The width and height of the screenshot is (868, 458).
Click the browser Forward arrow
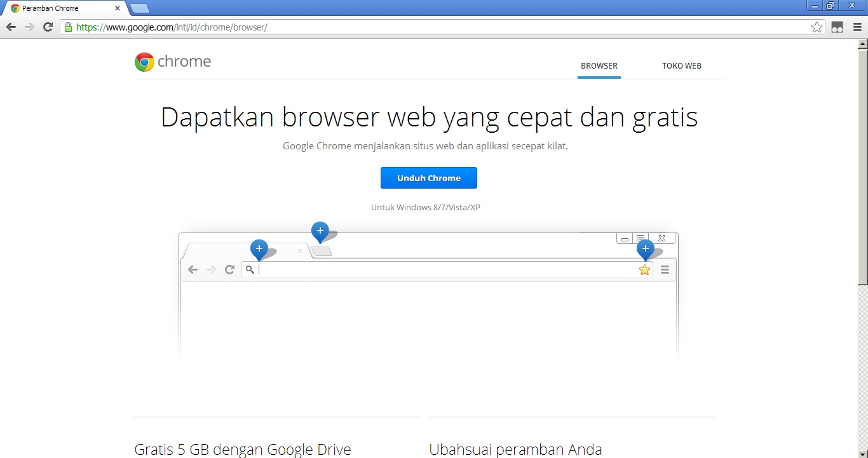(29, 27)
